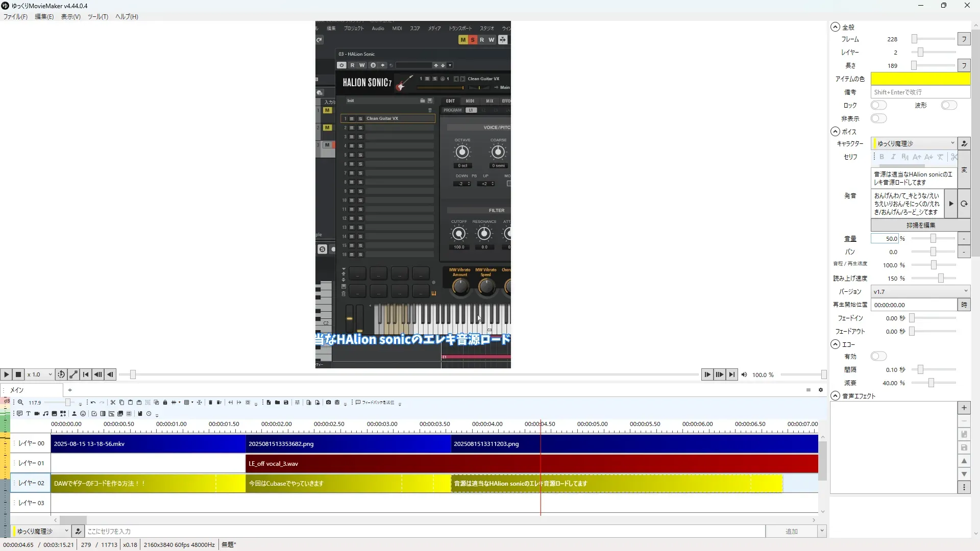Toggle the 非表示 (hide) switch
Screen dimensions: 980x551
pos(878,118)
